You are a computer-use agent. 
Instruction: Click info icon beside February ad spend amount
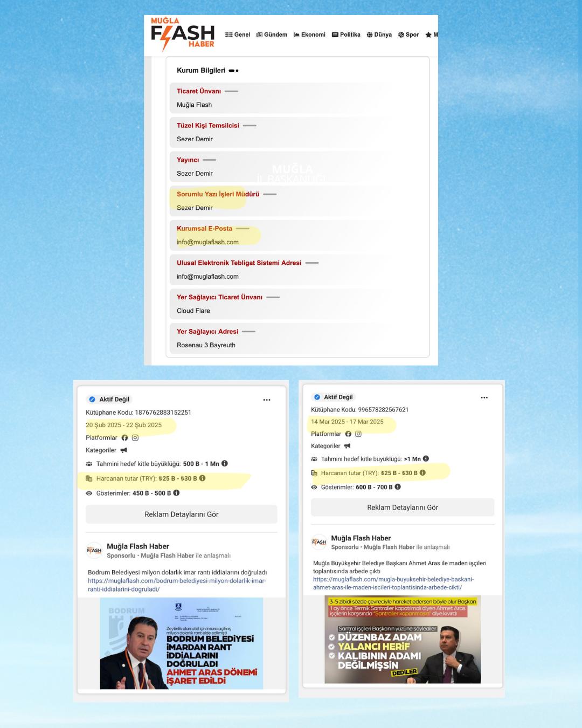click(x=202, y=478)
